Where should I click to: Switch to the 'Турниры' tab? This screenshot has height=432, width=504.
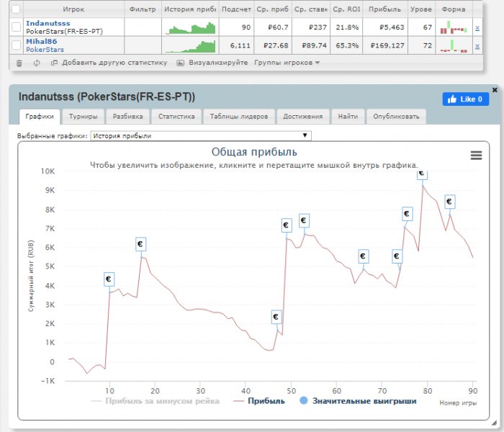pyautogui.click(x=84, y=117)
